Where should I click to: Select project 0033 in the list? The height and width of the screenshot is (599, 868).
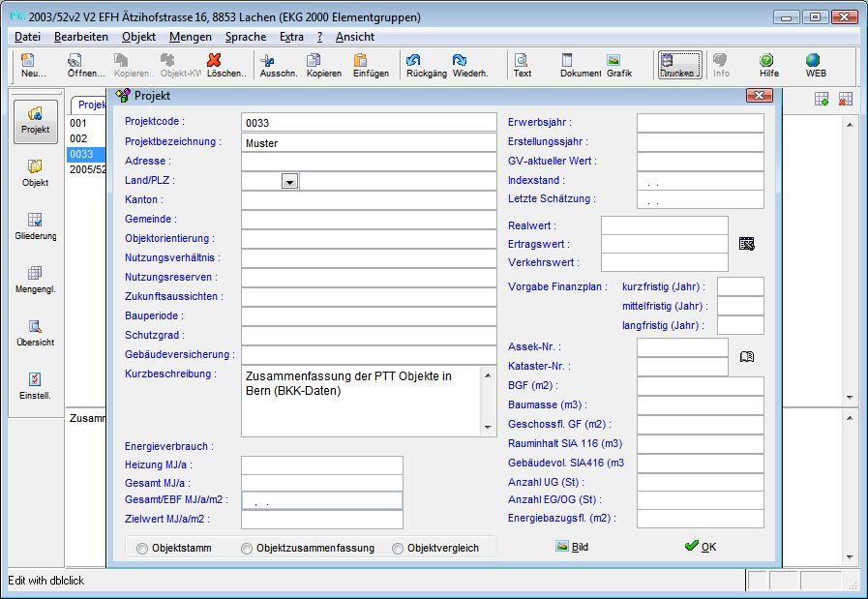click(86, 154)
